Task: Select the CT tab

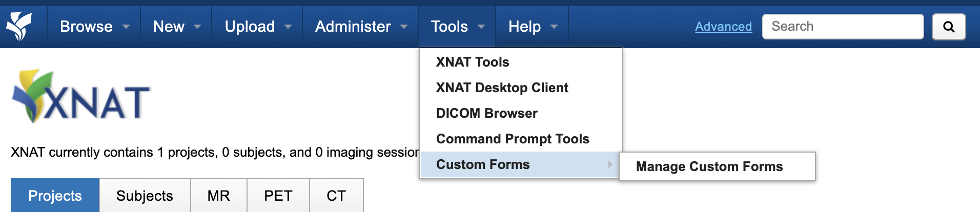Action: (x=336, y=196)
